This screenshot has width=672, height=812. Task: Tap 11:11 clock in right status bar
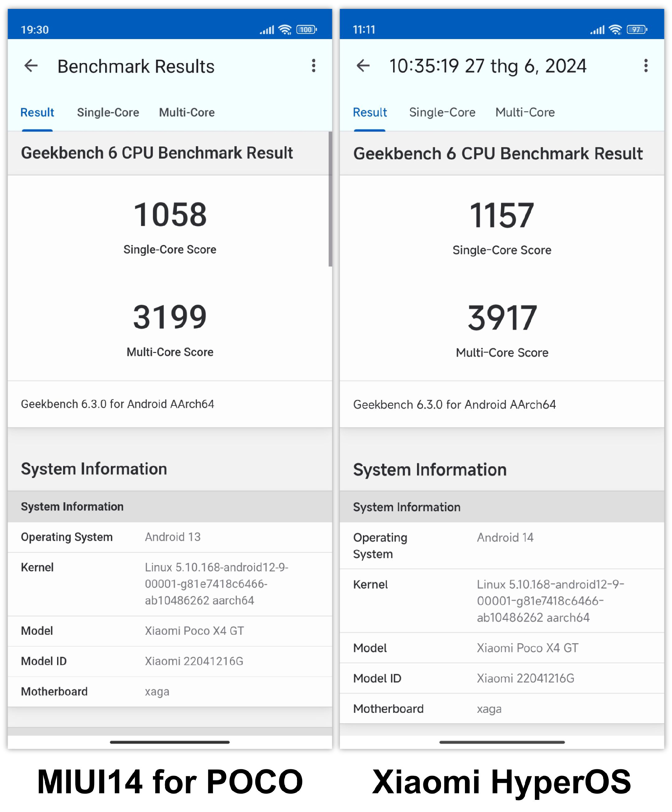pos(364,30)
